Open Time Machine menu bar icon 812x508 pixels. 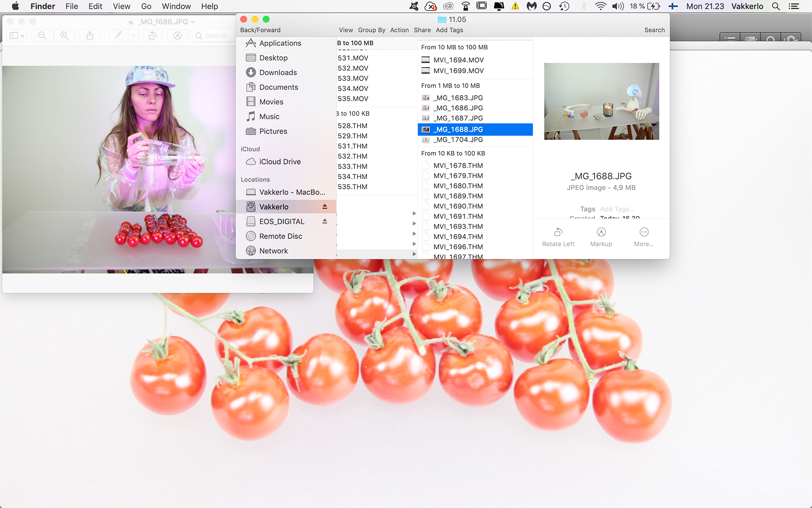click(564, 6)
